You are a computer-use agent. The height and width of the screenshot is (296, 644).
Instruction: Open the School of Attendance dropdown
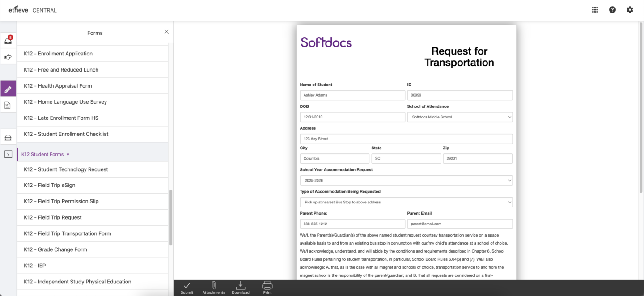(460, 117)
